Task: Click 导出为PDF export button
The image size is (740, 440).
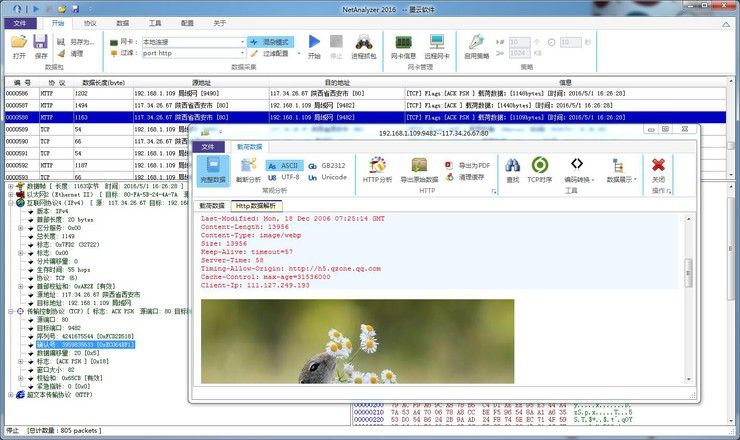Action: point(467,165)
